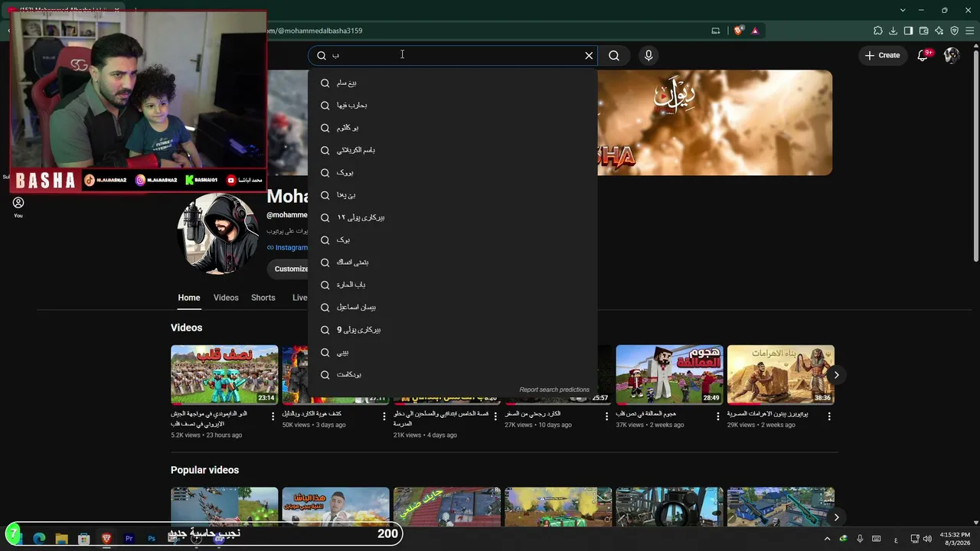Image resolution: width=980 pixels, height=551 pixels.
Task: Choose the suggestion باسم الكربلائي
Action: (x=452, y=150)
